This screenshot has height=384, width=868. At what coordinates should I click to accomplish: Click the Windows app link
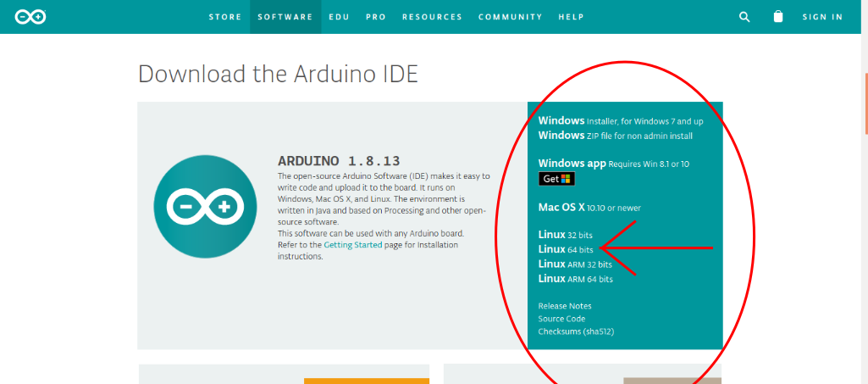[x=614, y=164]
